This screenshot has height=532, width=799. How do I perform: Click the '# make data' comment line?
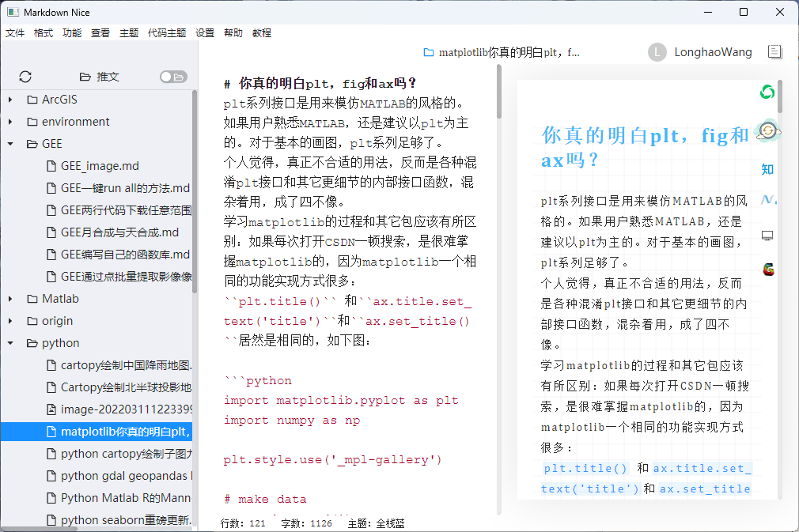[265, 500]
